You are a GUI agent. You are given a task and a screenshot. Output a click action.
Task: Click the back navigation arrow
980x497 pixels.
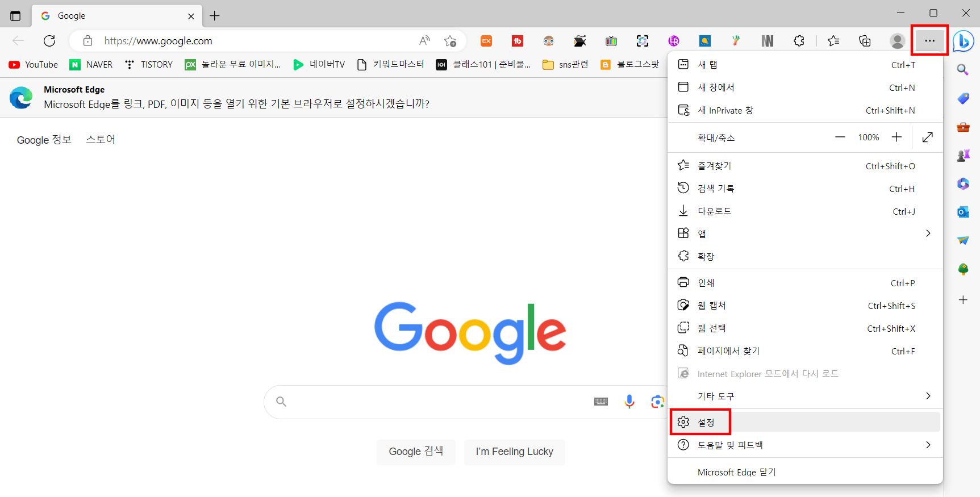(x=18, y=41)
